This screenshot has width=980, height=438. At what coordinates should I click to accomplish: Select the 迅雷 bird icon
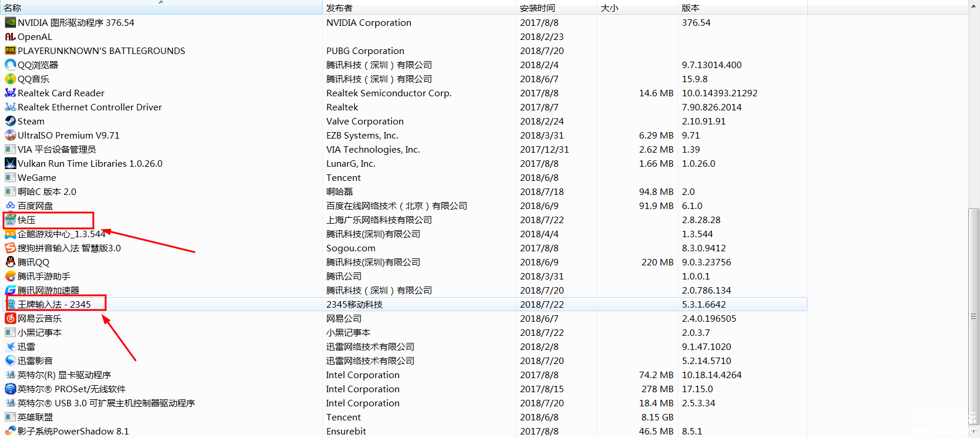click(x=10, y=346)
